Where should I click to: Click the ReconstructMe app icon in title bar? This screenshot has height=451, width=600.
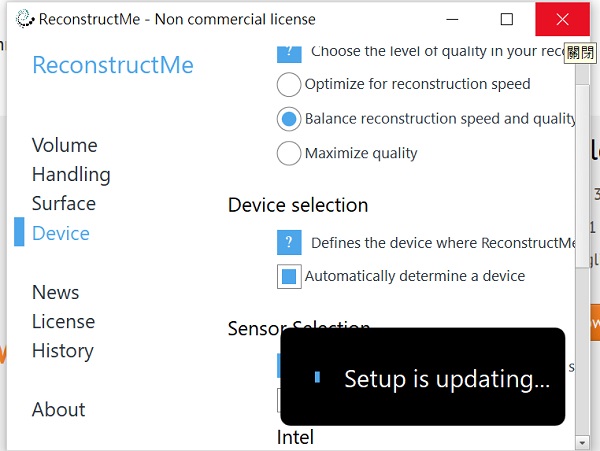point(25,19)
